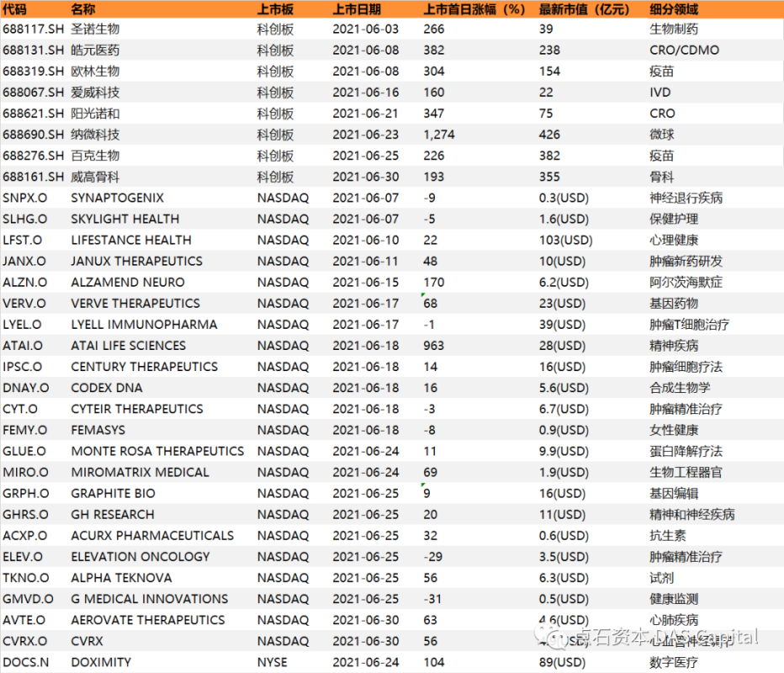784x673 pixels.
Task: Select the name DOXIMITY
Action: click(x=101, y=663)
